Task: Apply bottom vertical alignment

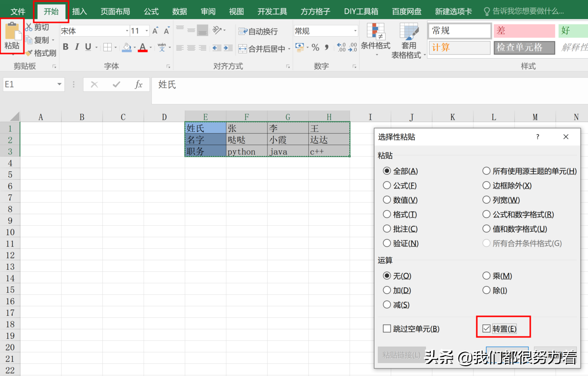Action: click(202, 30)
